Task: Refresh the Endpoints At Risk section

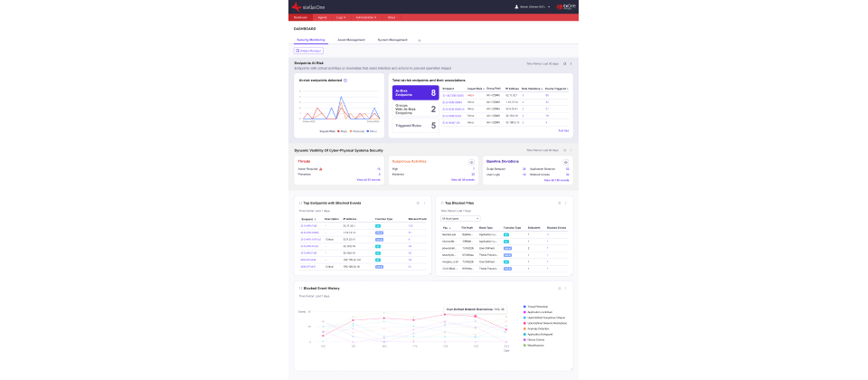Action: click(564, 63)
